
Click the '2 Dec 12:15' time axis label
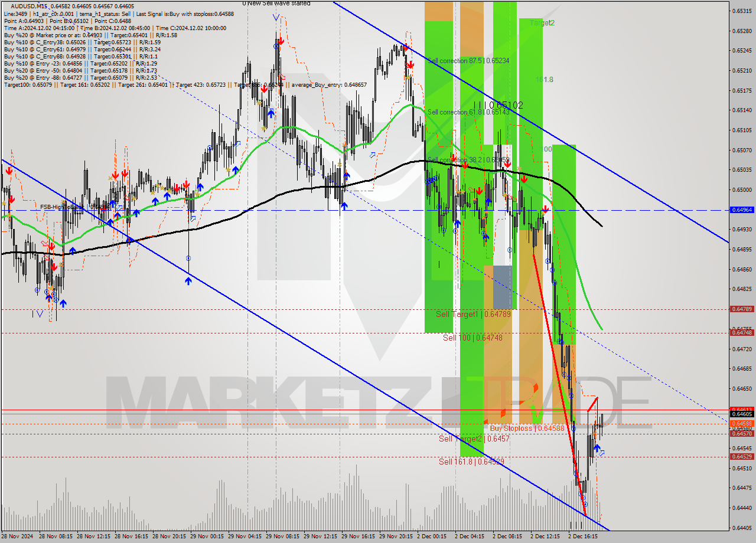tap(546, 537)
